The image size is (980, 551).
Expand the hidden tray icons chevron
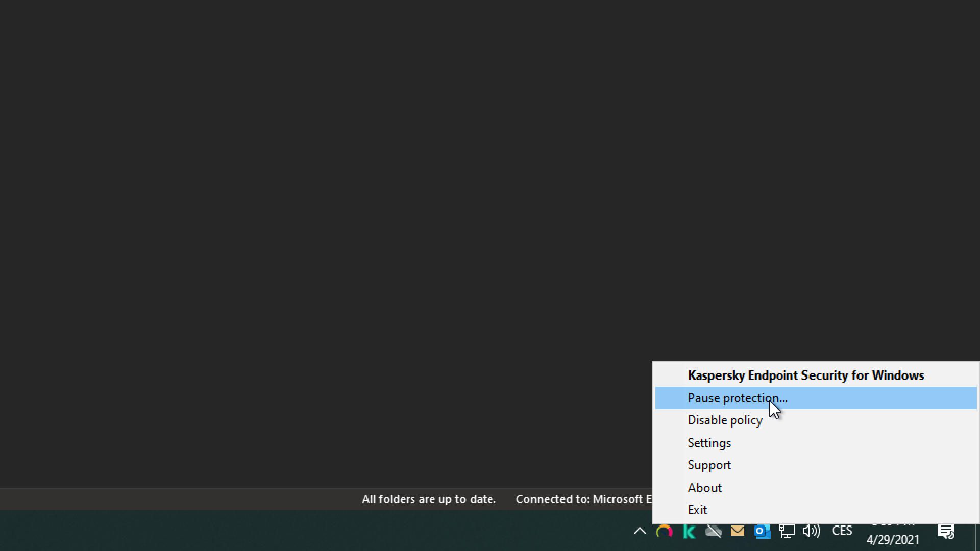tap(640, 532)
